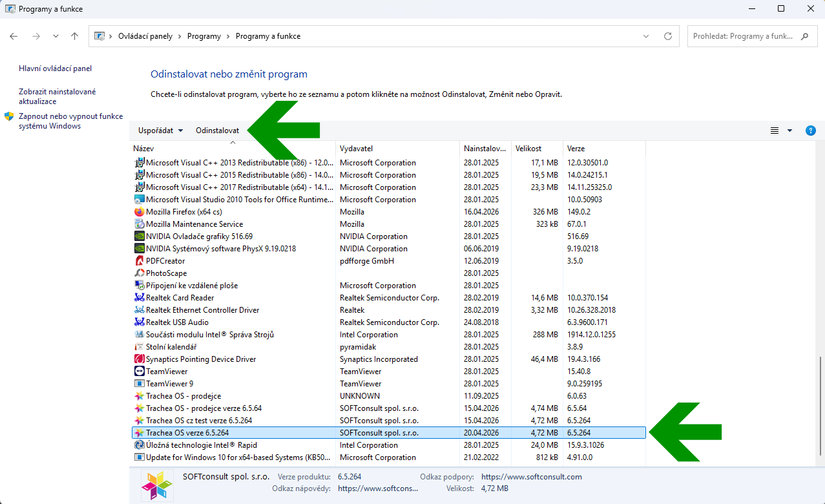The width and height of the screenshot is (825, 504).
Task: Open help with the blue question mark
Action: [x=810, y=131]
